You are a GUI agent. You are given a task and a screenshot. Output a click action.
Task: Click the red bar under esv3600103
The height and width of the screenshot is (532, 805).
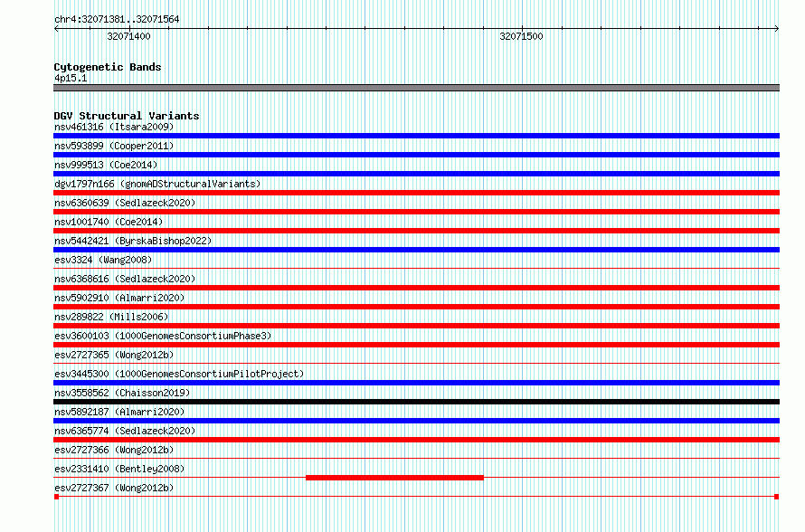[416, 345]
